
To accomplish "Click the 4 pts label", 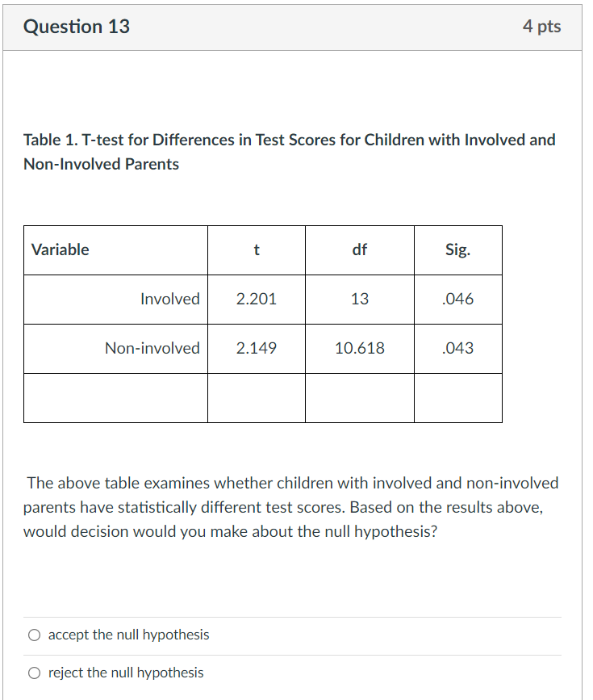I will click(542, 26).
